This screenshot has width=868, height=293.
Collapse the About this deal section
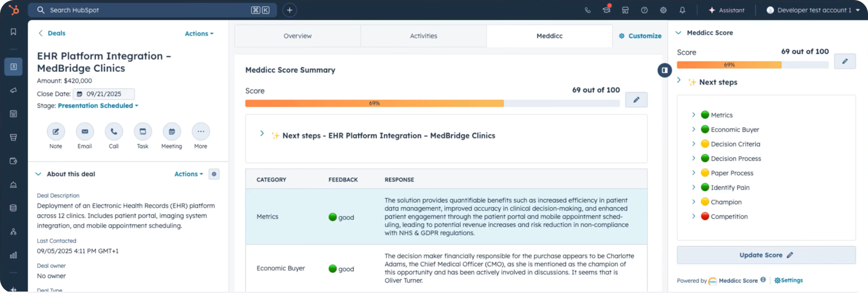[x=38, y=174]
